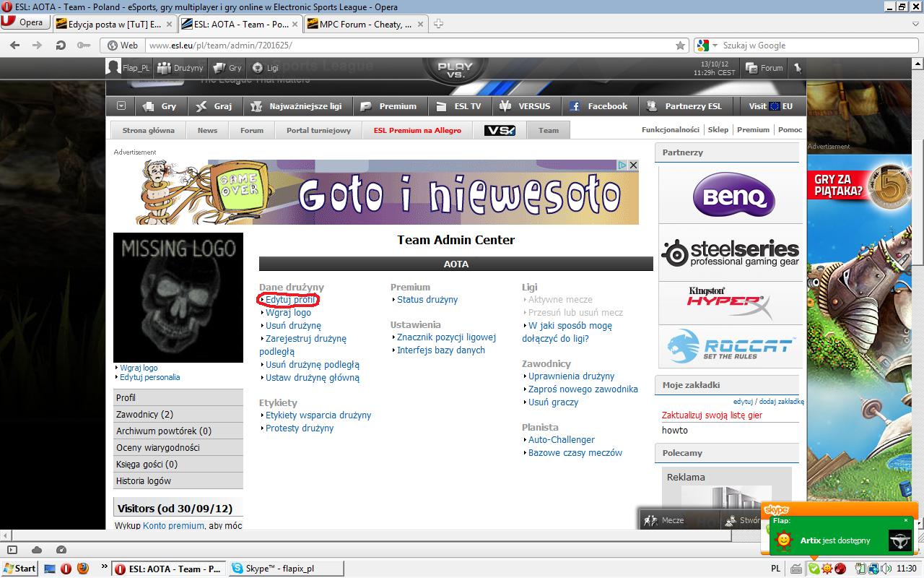Open the Auto-Challenger link
Image resolution: width=924 pixels, height=578 pixels.
pyautogui.click(x=562, y=440)
